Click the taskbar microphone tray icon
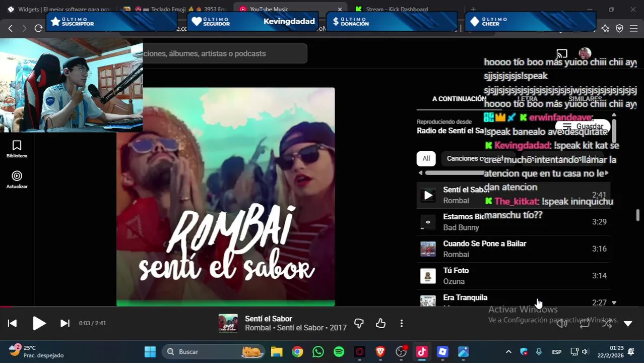The width and height of the screenshot is (644, 363). point(539,352)
